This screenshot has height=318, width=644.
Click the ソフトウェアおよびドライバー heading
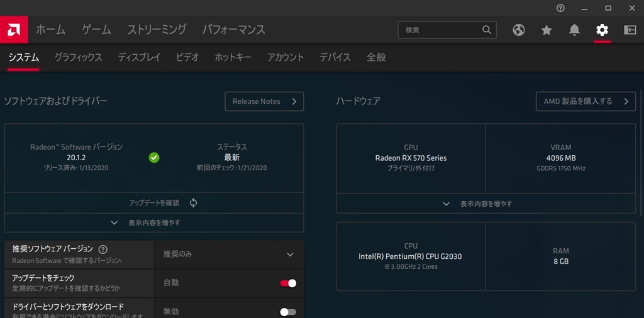[55, 101]
